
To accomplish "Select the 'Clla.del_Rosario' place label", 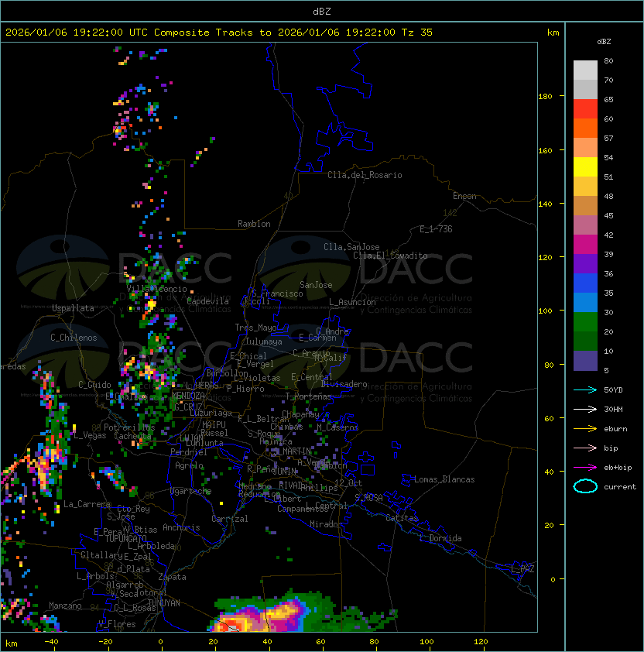I will (x=365, y=175).
